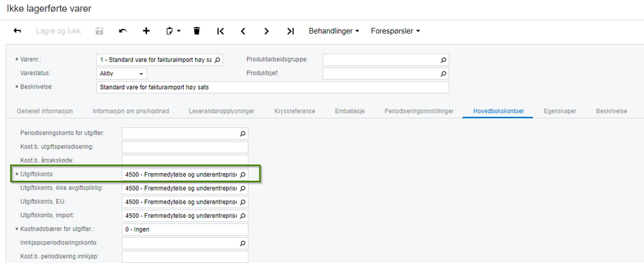Click the Kostnadsbærer for utgifter field
Viewport: 644px width, 263px height.
click(185, 229)
